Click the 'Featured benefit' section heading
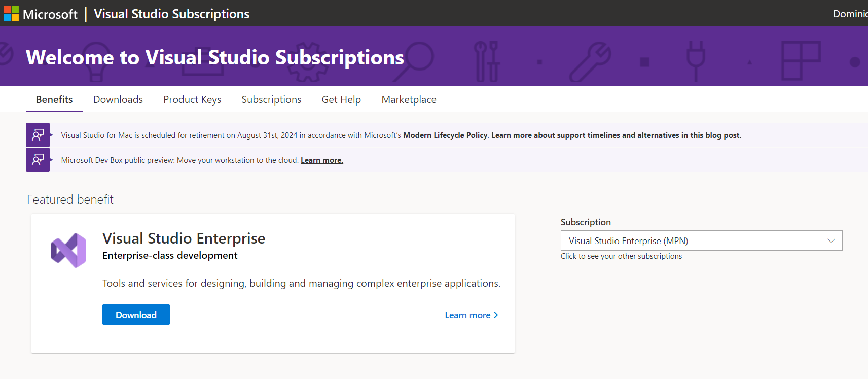The width and height of the screenshot is (868, 379). (x=70, y=199)
